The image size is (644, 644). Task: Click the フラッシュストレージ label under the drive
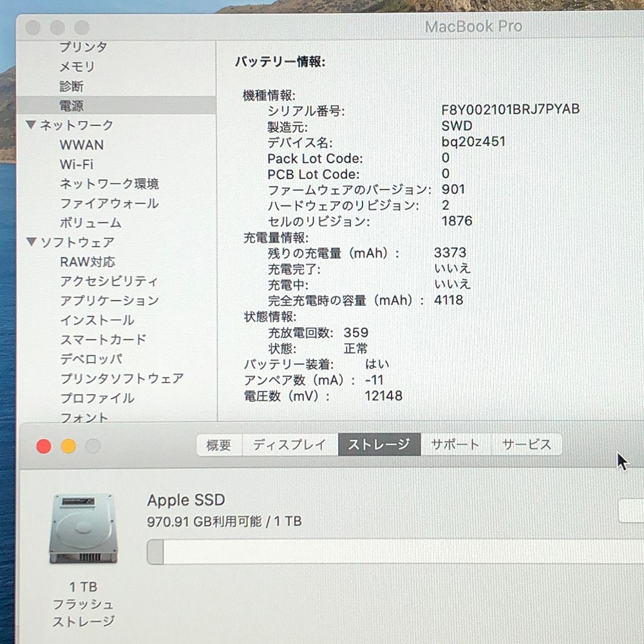click(83, 612)
